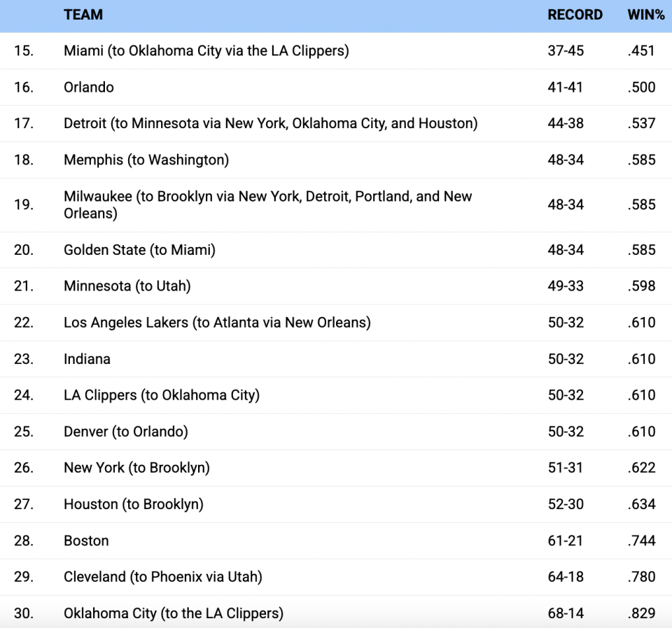
Task: Select 'Miami (to Oklahoma City via the LA Clippers)'
Action: (206, 50)
